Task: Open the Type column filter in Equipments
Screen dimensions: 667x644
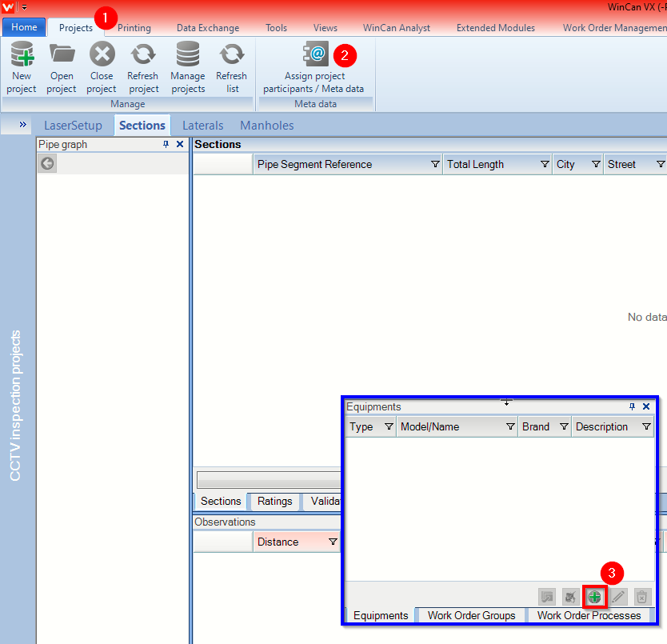Action: pyautogui.click(x=389, y=426)
